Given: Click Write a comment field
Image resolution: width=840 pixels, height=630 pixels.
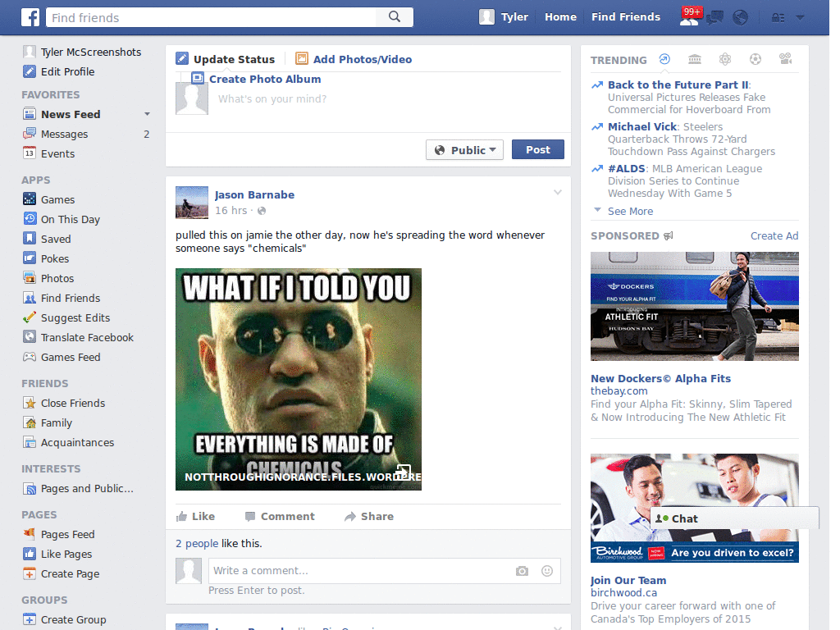Looking at the screenshot, I should tap(359, 571).
